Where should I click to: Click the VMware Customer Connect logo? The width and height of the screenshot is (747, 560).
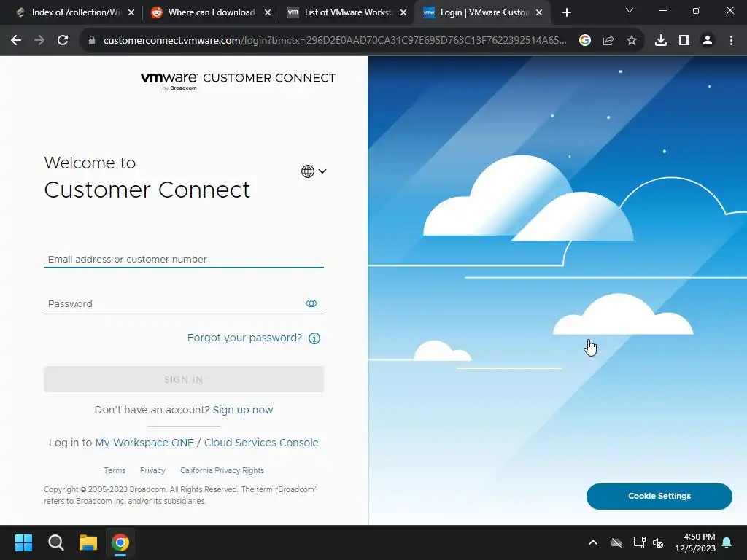coord(239,81)
